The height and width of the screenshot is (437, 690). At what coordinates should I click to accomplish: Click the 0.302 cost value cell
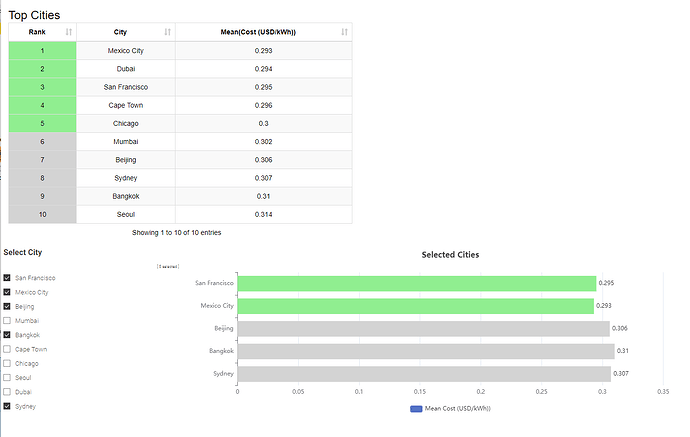264,142
